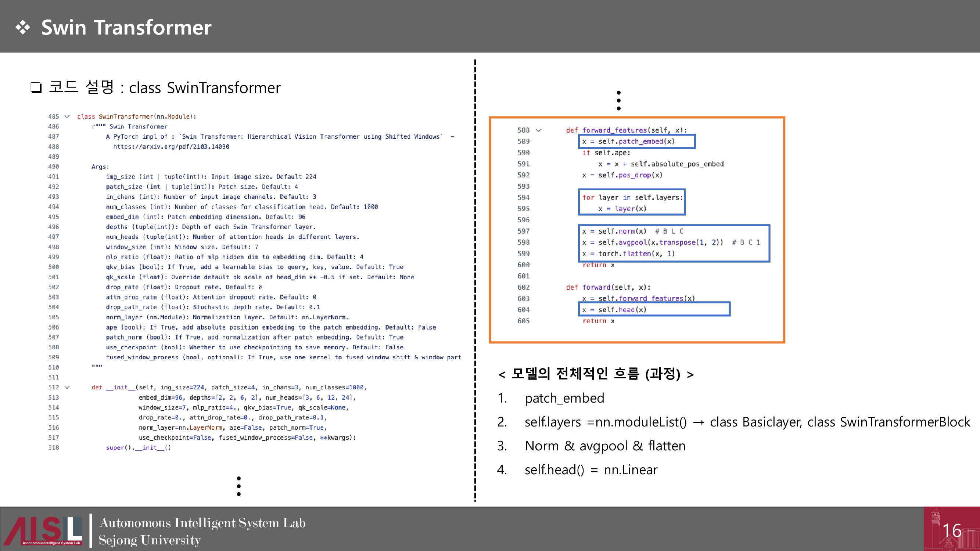Click the arrow symbol after nn.moduleList()
This screenshot has width=980, height=551.
pos(699,422)
